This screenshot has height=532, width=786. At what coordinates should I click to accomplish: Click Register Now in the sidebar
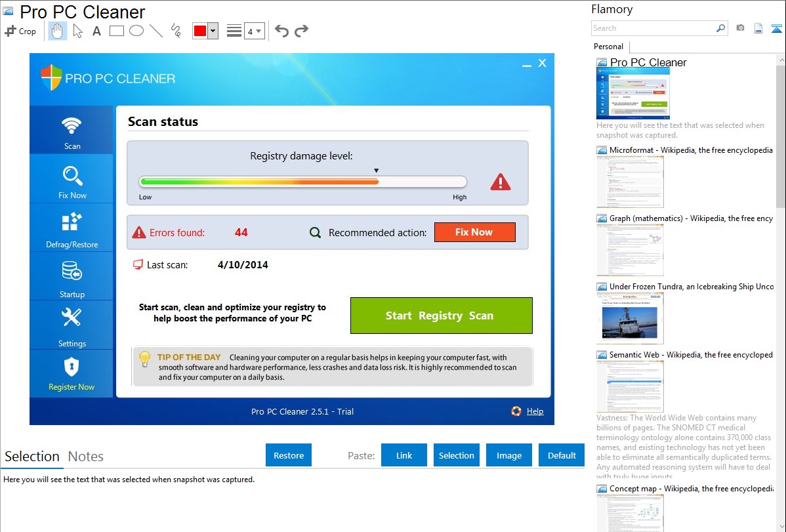coord(72,374)
